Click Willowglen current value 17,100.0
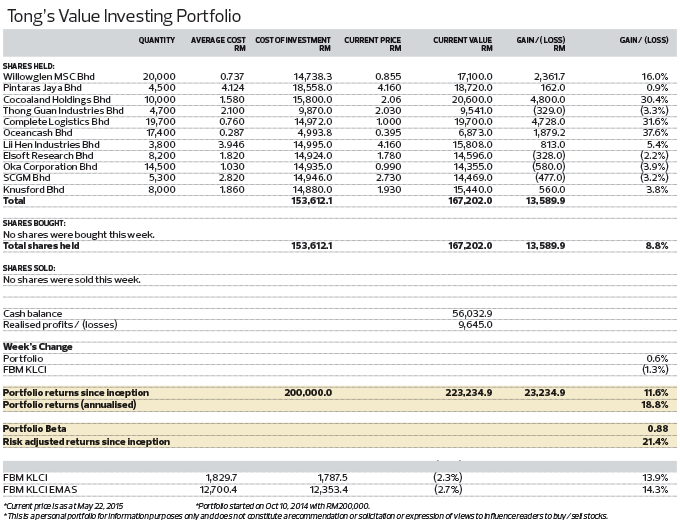The width and height of the screenshot is (680, 528). point(475,77)
